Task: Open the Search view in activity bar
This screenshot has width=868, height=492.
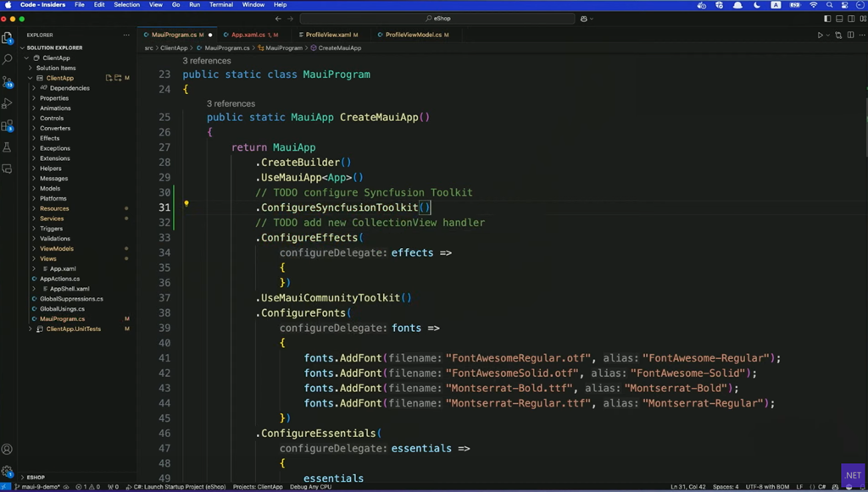Action: click(8, 60)
